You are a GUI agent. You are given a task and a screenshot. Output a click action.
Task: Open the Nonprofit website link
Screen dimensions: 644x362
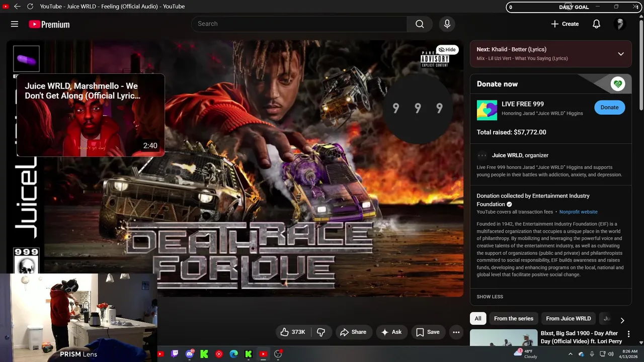(578, 212)
